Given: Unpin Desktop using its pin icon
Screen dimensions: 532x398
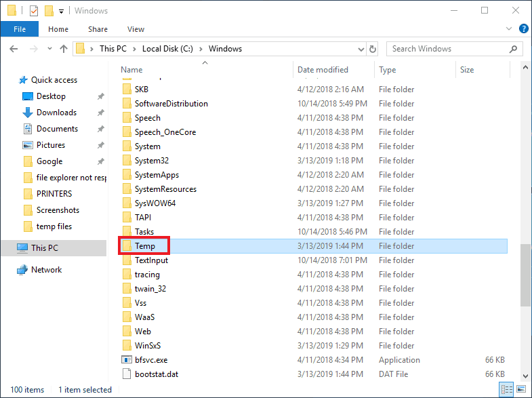Looking at the screenshot, I should tap(101, 96).
